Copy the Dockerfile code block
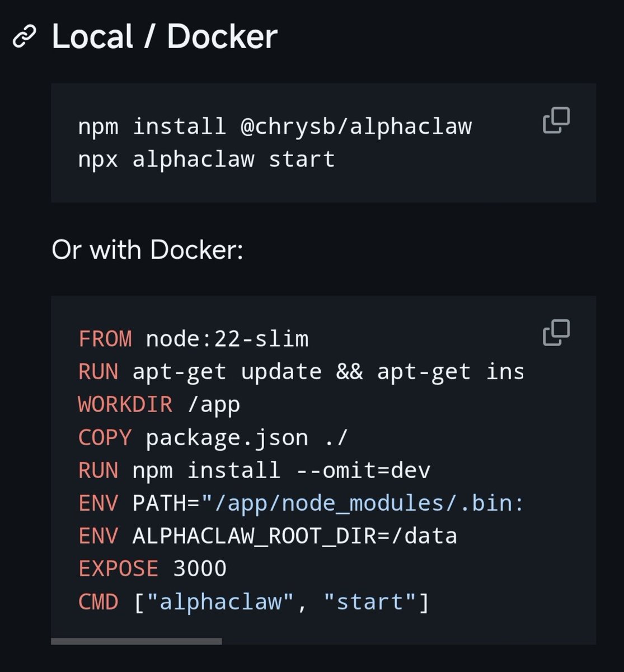Viewport: 624px width, 672px height. 556,333
